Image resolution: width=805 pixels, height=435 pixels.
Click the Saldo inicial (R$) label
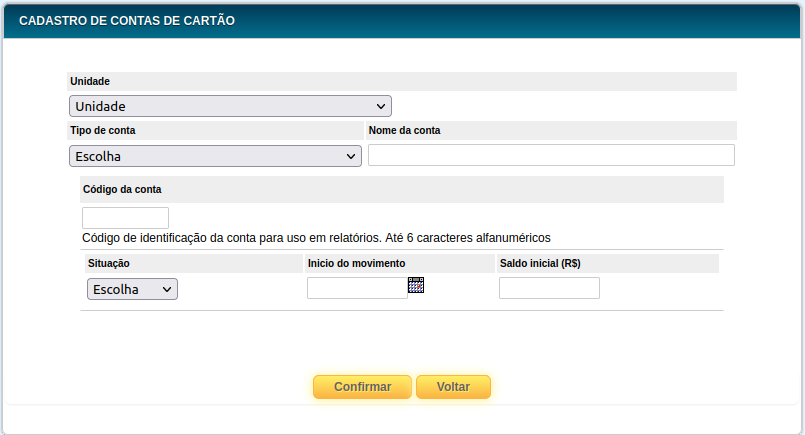click(x=540, y=263)
